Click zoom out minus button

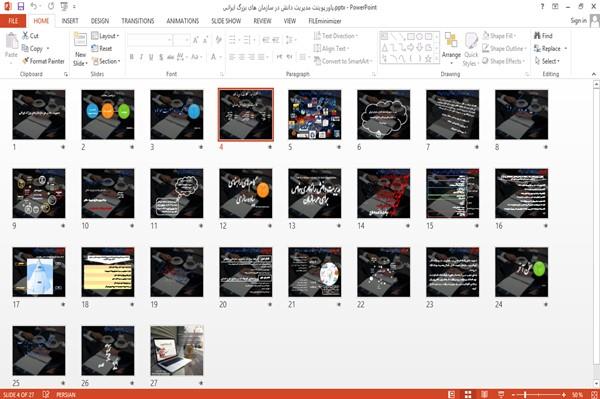pos(514,394)
